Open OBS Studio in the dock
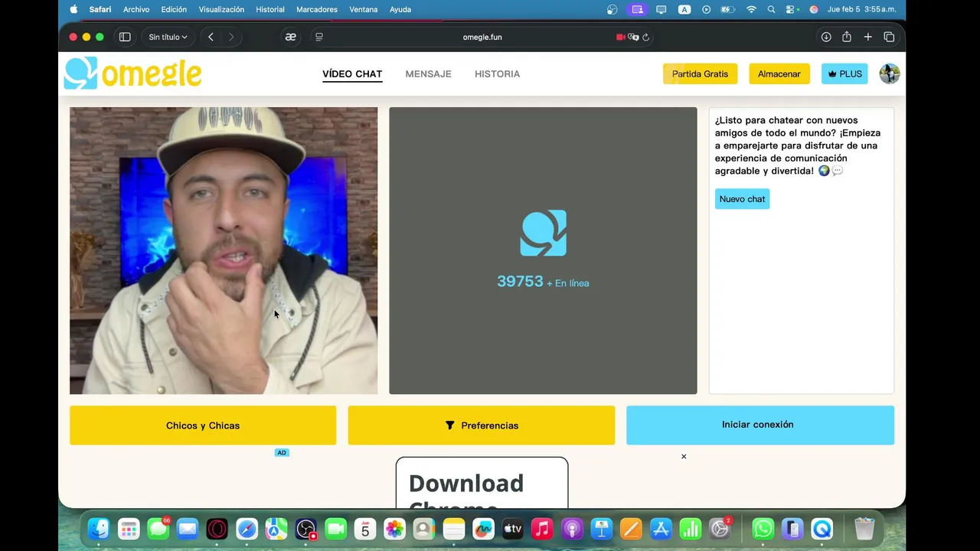Image resolution: width=980 pixels, height=551 pixels. (x=306, y=529)
